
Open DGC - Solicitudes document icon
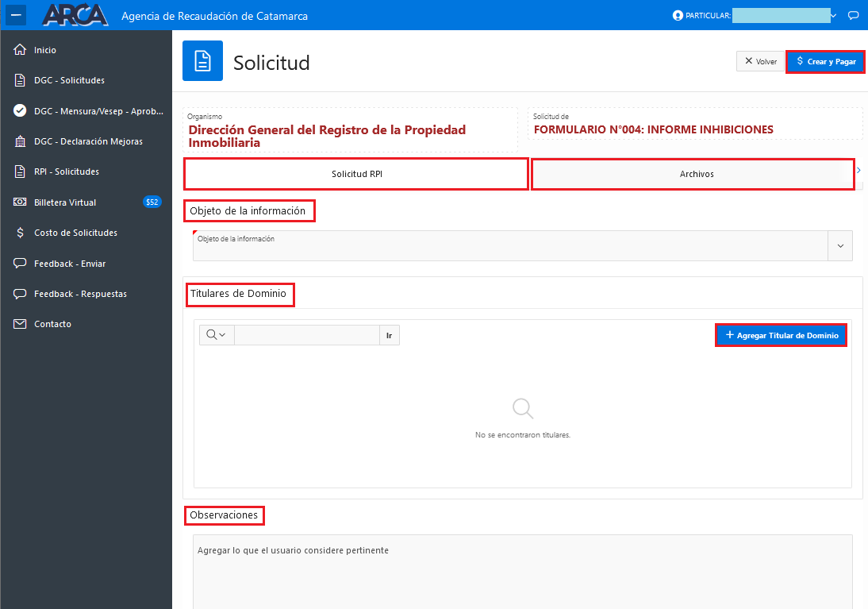click(x=20, y=80)
